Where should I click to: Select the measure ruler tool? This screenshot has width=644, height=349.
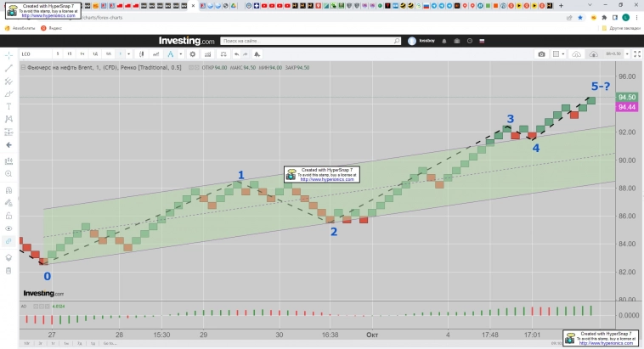pyautogui.click(x=8, y=161)
